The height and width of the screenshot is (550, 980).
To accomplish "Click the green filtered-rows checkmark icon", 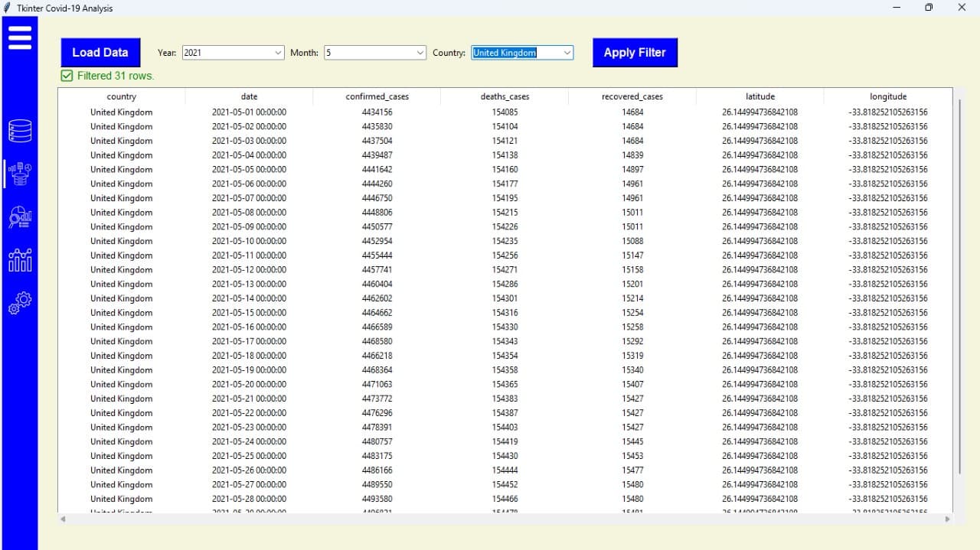I will tap(66, 76).
